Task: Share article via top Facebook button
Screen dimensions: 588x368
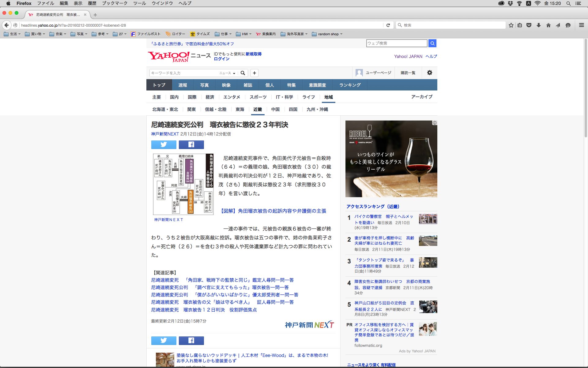Action: 191,144
